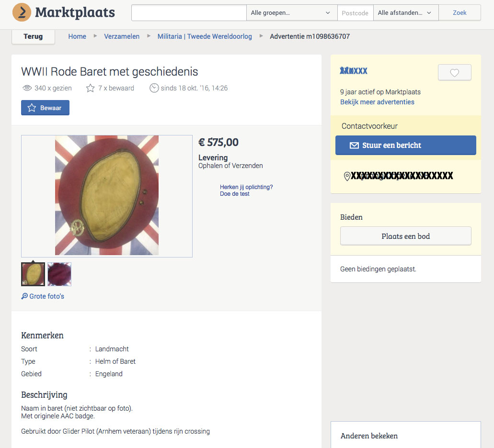This screenshot has height=448, width=494.
Task: Open the Alle groepen dropdown
Action: point(291,13)
